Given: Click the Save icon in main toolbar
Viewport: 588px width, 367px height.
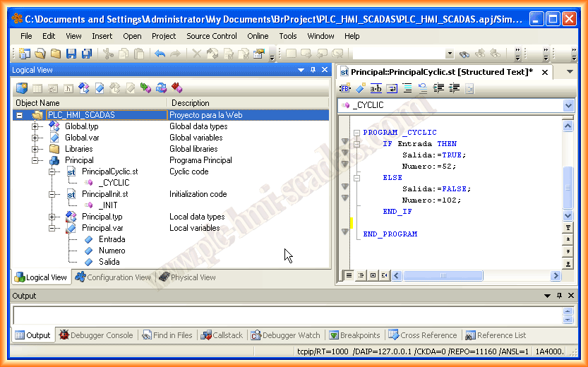Looking at the screenshot, I should [x=71, y=54].
